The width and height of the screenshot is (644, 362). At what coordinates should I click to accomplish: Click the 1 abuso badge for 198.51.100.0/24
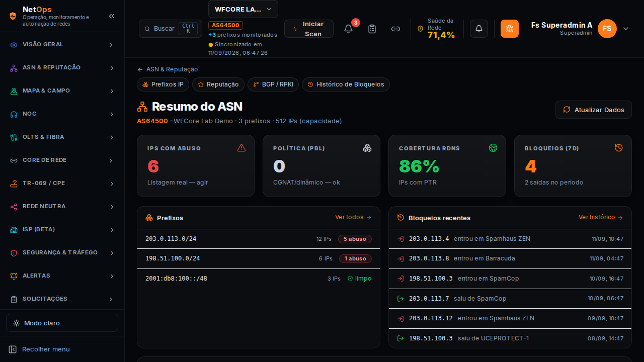355,258
